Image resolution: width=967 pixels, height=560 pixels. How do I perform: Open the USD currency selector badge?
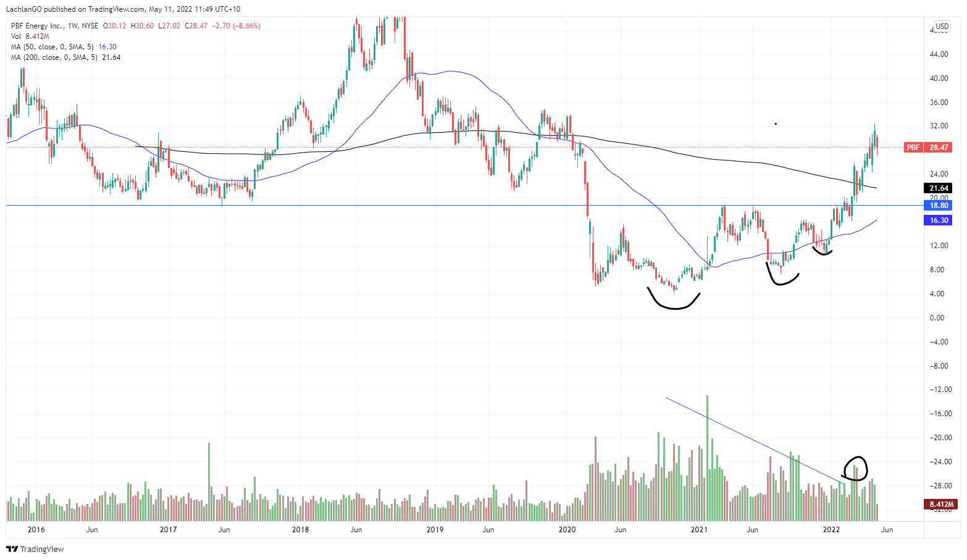tap(942, 27)
